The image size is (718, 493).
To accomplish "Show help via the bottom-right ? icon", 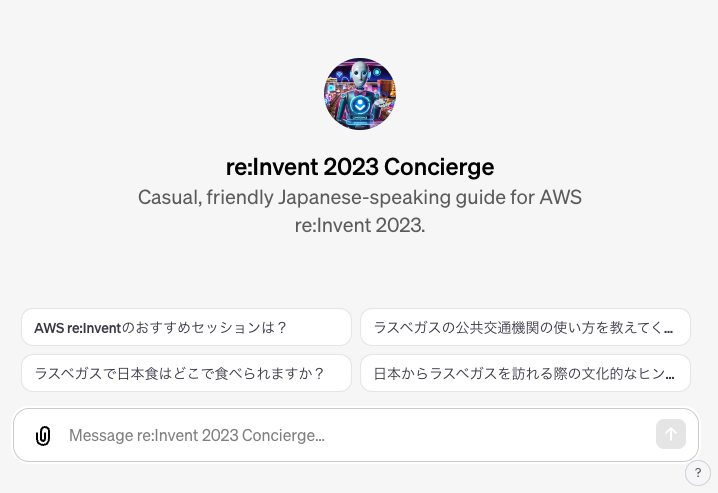I will tap(698, 473).
